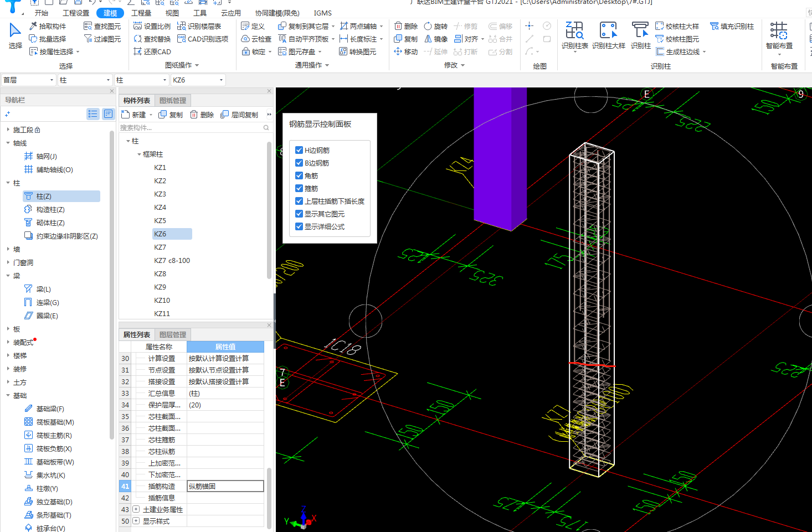Image resolution: width=812 pixels, height=532 pixels.
Task: Expand the 板 tree node
Action: [x=8, y=329]
